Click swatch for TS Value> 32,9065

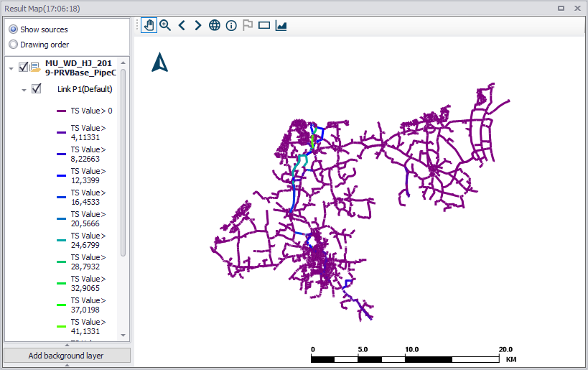click(x=62, y=284)
